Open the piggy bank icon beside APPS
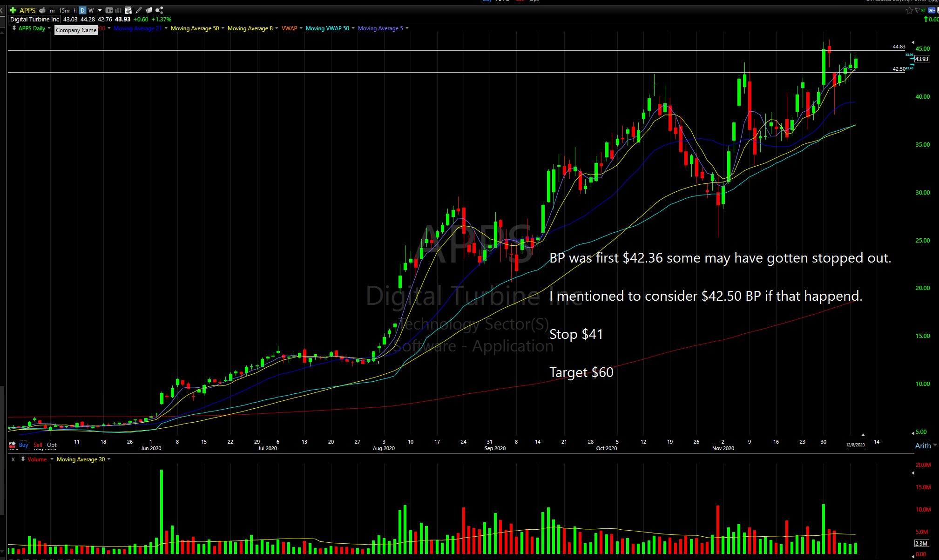Viewport: 939px width, 560px height. coord(42,10)
